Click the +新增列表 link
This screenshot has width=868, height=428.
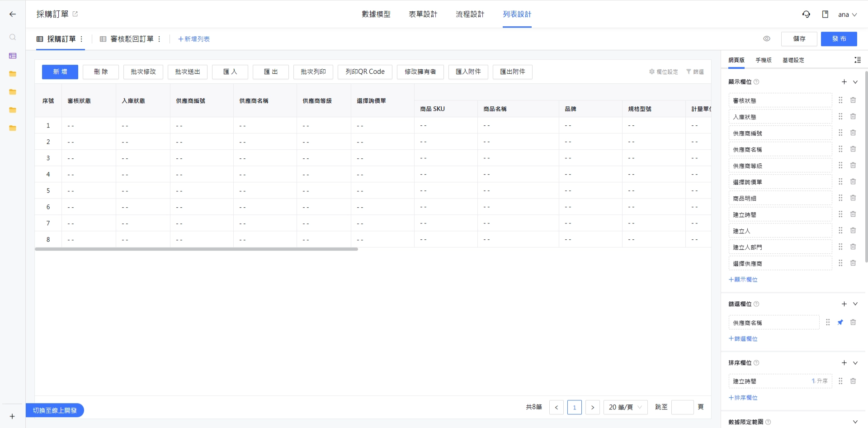click(194, 39)
